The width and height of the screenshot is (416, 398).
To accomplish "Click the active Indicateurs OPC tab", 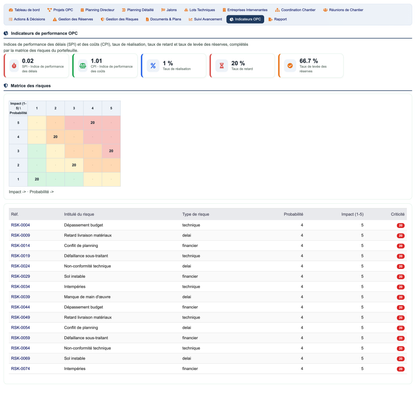I will click(245, 19).
